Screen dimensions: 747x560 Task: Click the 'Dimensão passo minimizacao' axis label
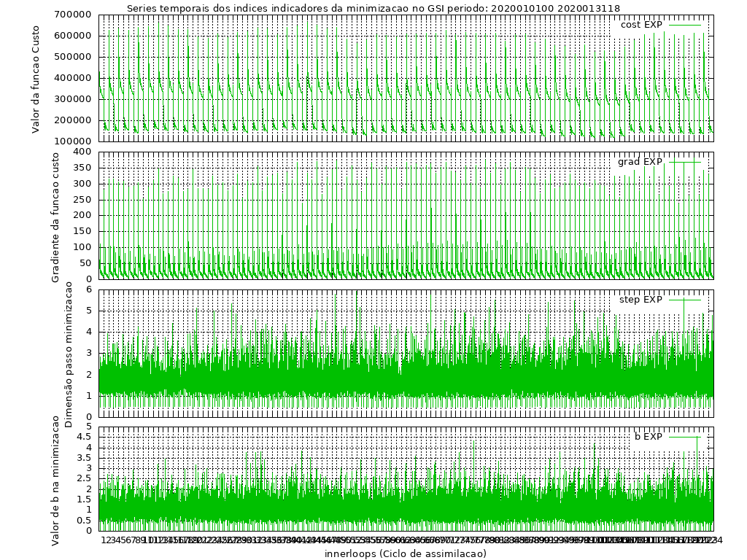coord(69,354)
